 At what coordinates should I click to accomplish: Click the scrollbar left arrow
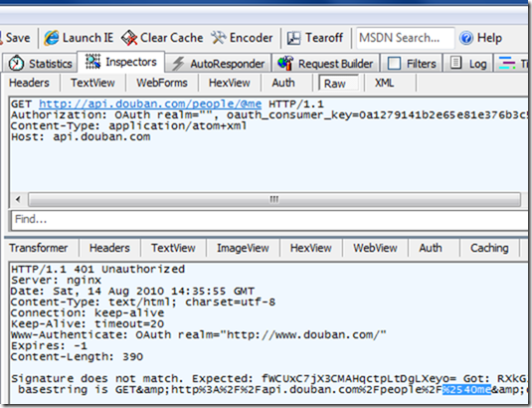pos(18,199)
